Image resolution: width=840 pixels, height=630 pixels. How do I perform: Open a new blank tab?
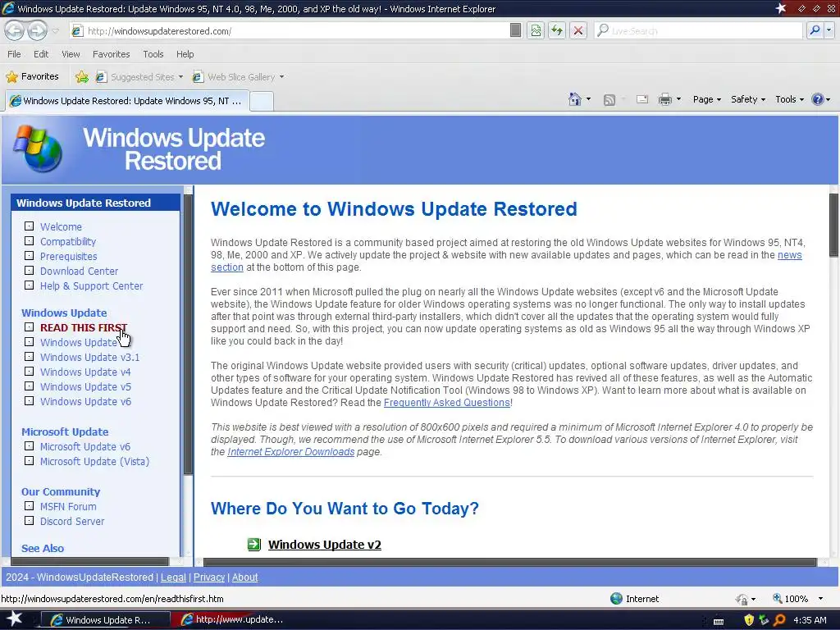[x=262, y=101]
